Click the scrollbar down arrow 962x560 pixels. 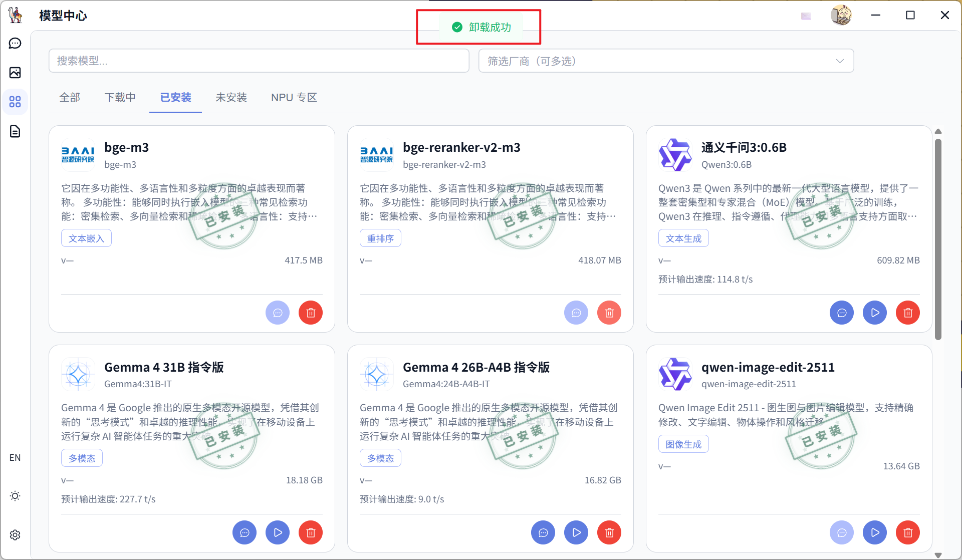tap(938, 555)
